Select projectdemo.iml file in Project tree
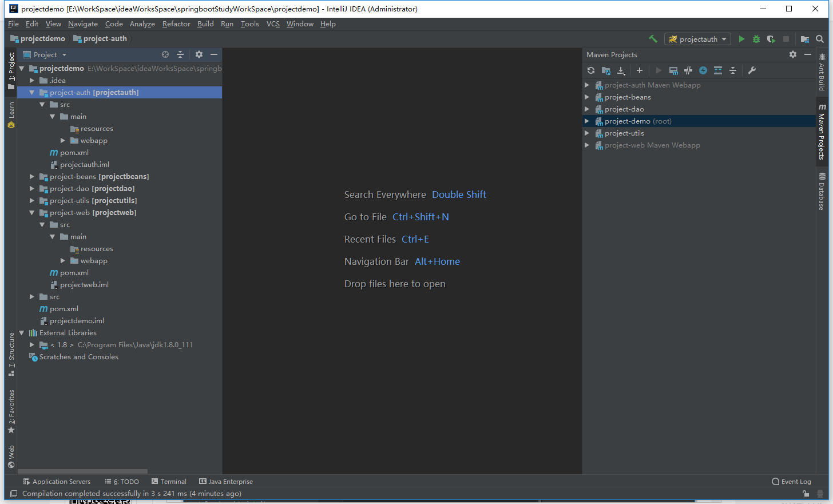The height and width of the screenshot is (504, 833). (77, 321)
